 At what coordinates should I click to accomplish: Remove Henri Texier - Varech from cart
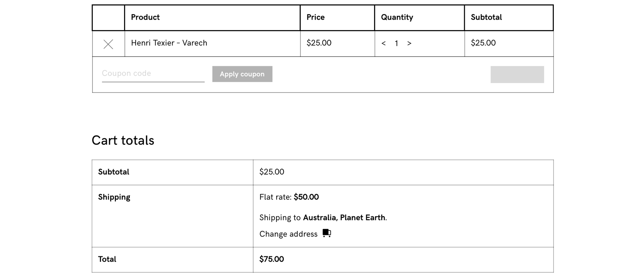[x=108, y=44]
